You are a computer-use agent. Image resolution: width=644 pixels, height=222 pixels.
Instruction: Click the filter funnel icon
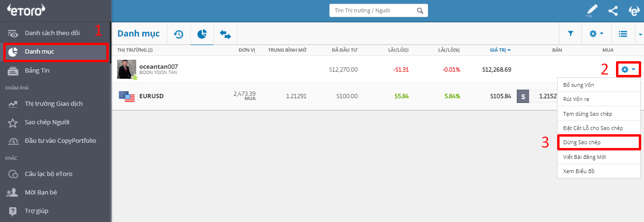(x=570, y=34)
